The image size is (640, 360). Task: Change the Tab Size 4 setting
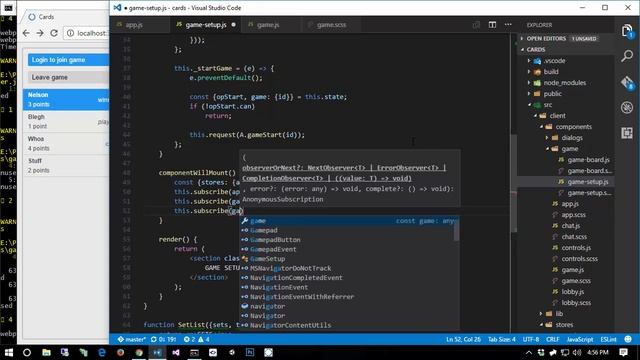[502, 339]
